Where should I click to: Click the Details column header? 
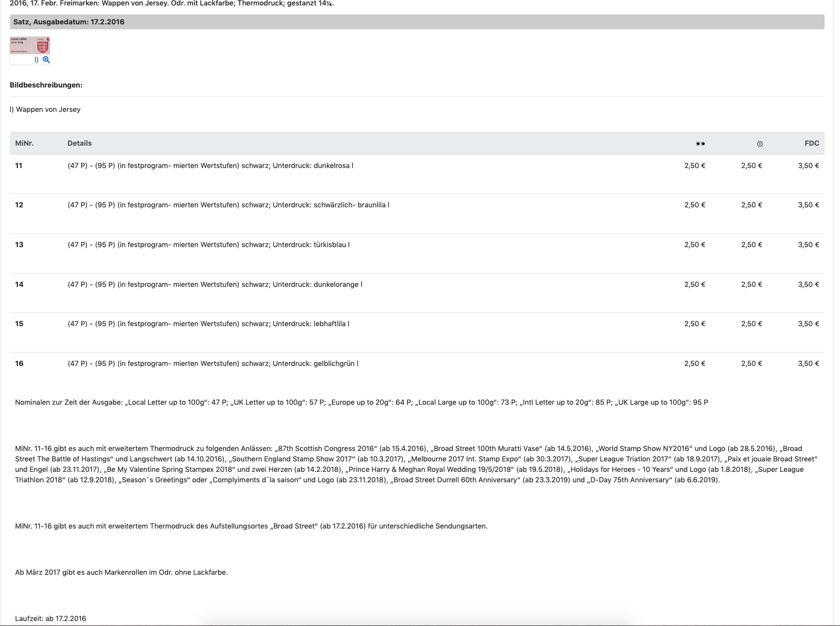point(80,143)
